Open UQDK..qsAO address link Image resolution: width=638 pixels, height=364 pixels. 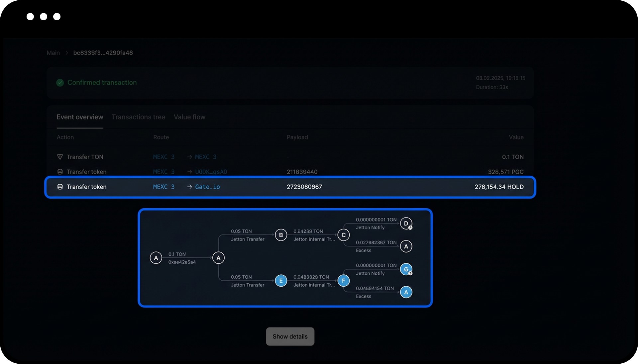coord(211,172)
